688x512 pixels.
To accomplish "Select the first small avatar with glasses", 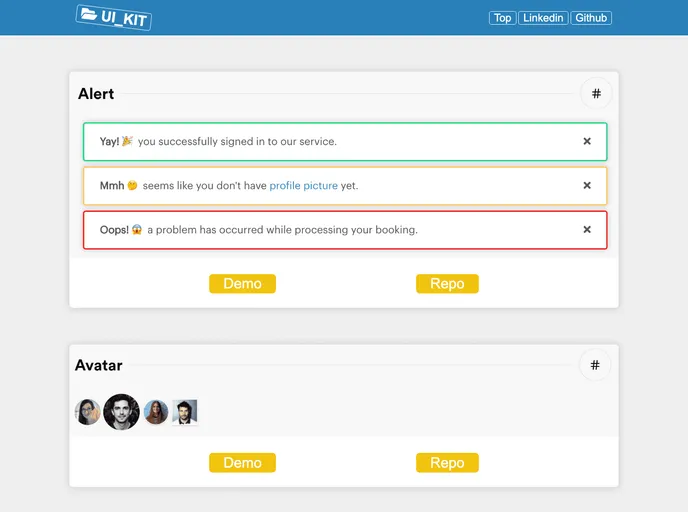I will tap(88, 412).
